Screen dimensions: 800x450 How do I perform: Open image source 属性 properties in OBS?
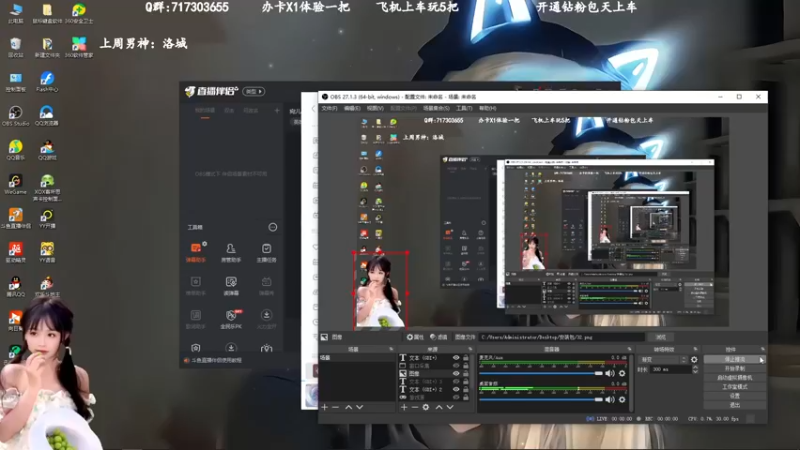pyautogui.click(x=415, y=337)
